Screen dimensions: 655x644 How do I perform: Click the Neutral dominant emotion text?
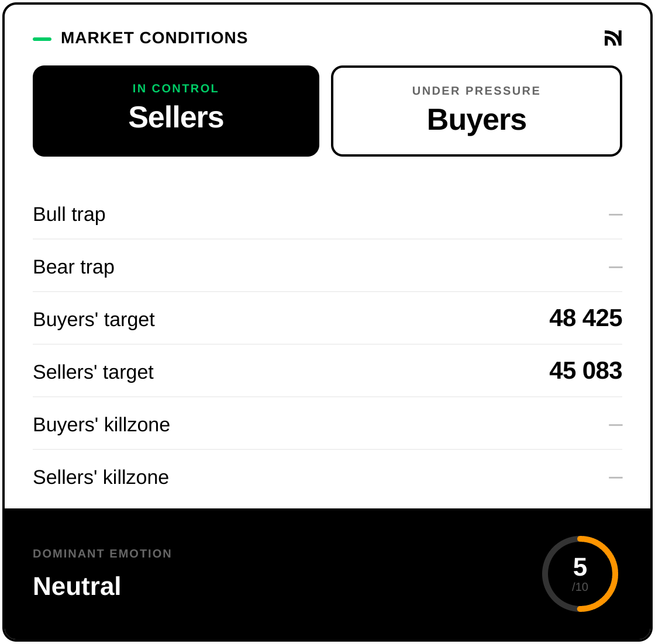pyautogui.click(x=77, y=586)
